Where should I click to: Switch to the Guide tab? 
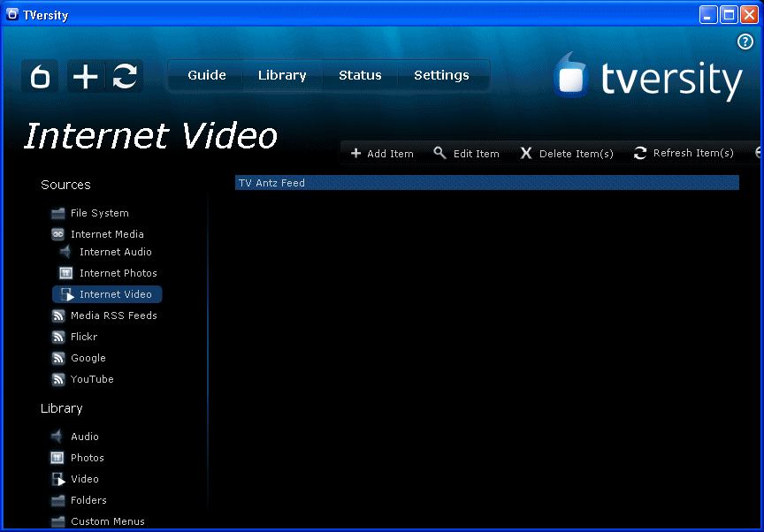point(207,75)
